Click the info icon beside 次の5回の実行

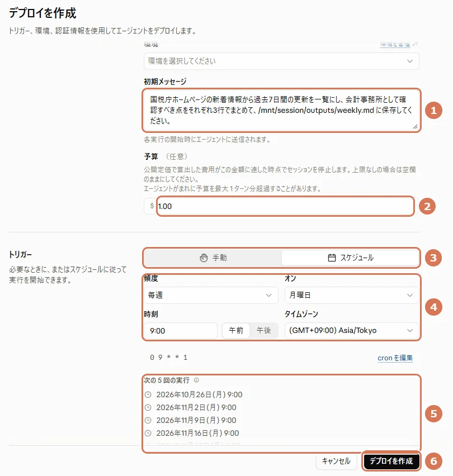click(x=196, y=380)
